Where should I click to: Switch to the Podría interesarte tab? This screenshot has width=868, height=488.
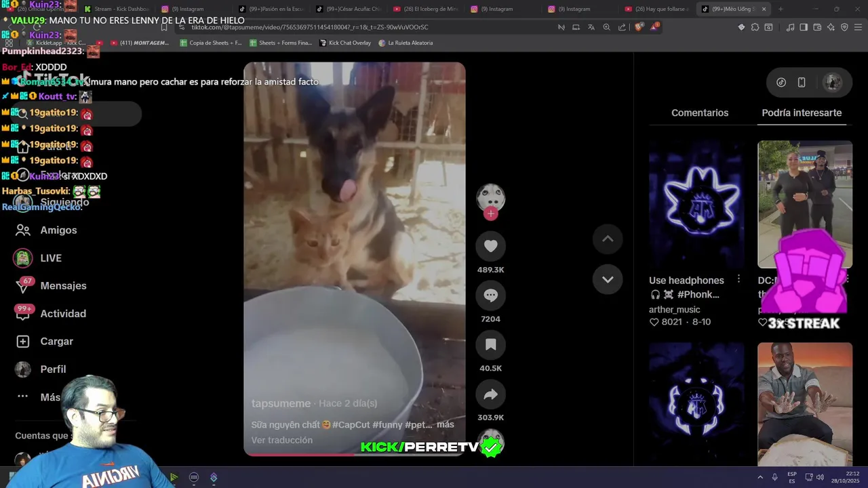tap(802, 113)
